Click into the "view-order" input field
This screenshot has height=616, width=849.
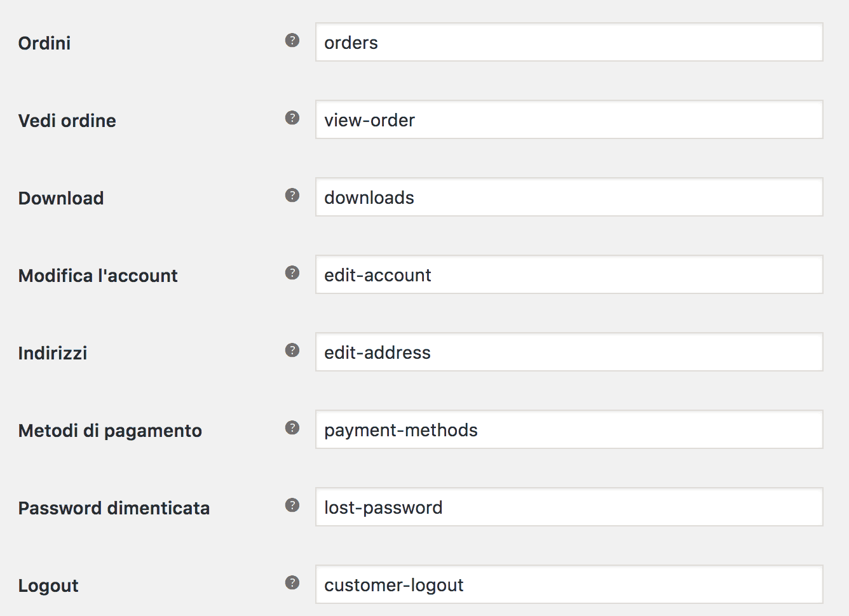pos(569,120)
